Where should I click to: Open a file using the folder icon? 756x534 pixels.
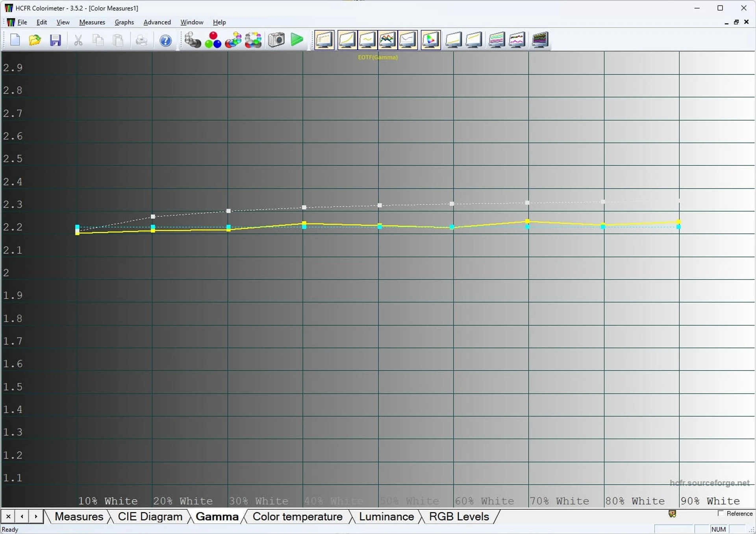[35, 40]
